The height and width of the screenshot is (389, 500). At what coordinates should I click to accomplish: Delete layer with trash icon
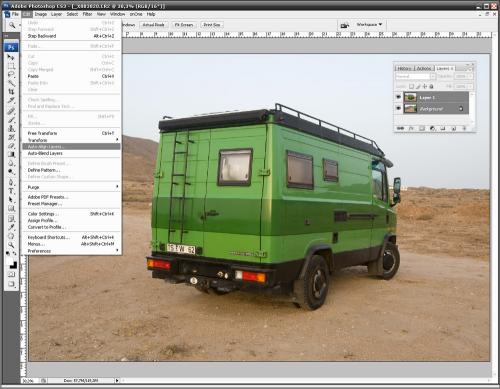[464, 128]
